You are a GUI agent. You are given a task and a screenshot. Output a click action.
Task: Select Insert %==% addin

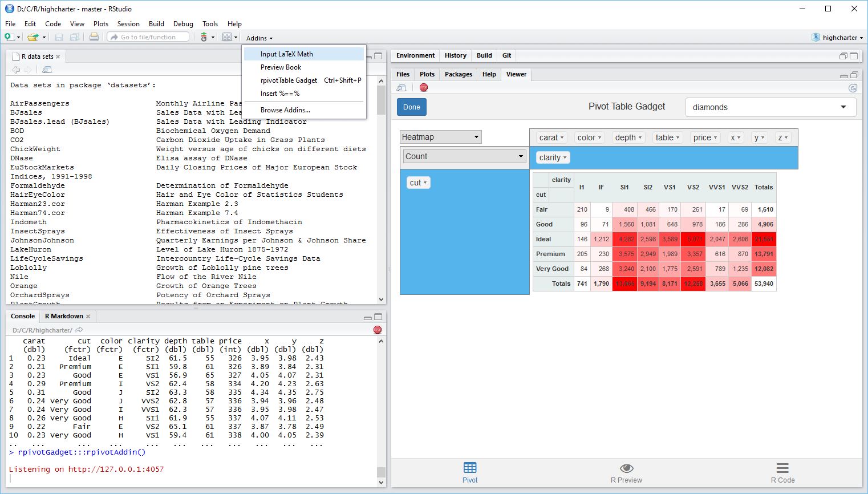click(304, 94)
